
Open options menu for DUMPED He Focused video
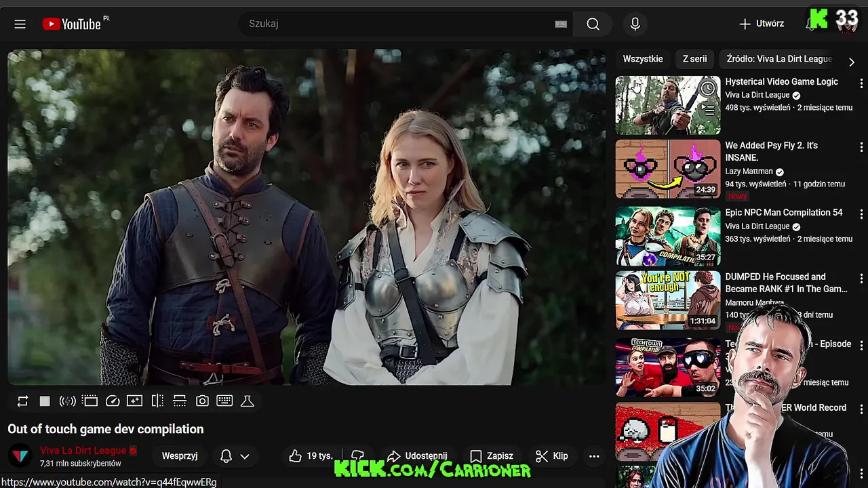(861, 279)
